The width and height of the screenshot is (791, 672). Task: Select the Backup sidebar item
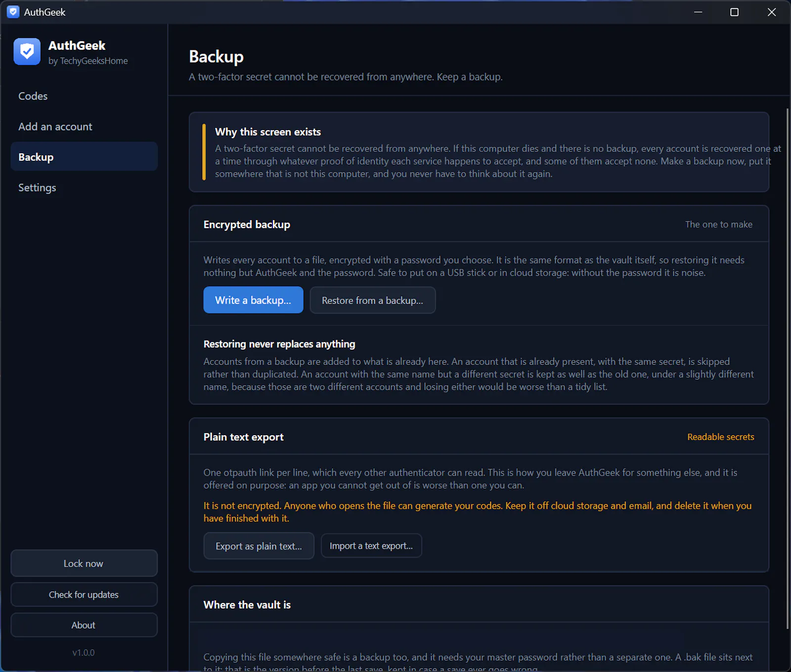click(x=84, y=157)
